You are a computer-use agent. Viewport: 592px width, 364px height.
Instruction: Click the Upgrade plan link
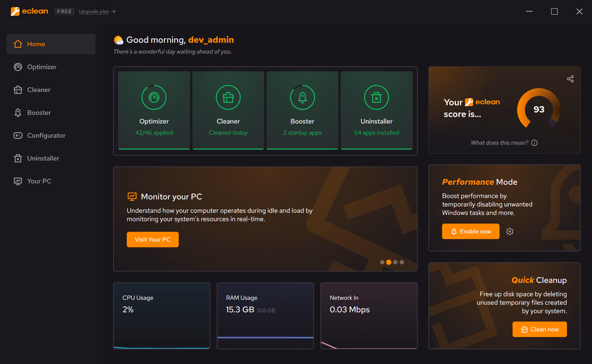point(97,11)
